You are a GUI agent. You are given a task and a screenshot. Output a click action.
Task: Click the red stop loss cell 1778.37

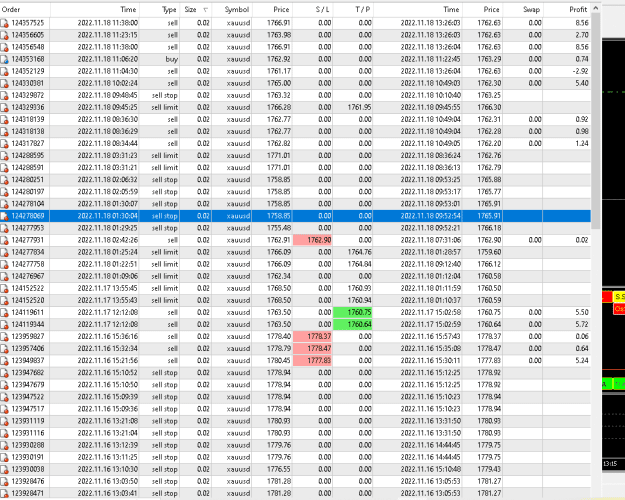312,337
